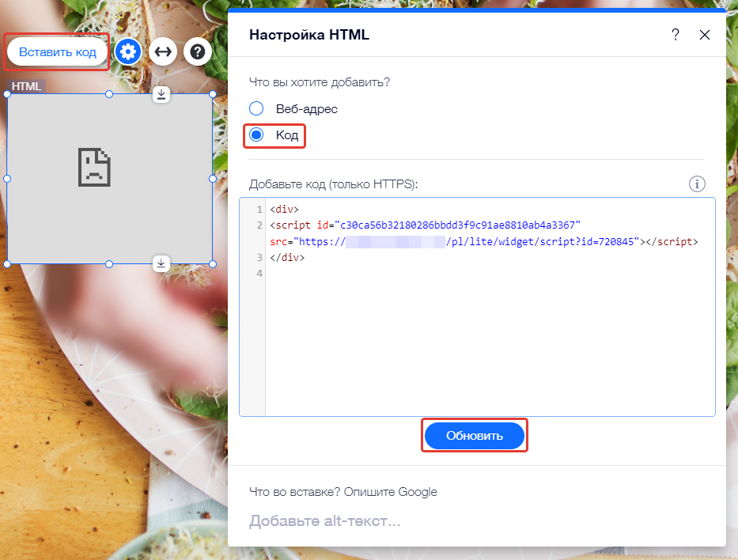738x560 pixels.
Task: Click the Что во вставке? Опишите Google label
Action: tap(343, 492)
